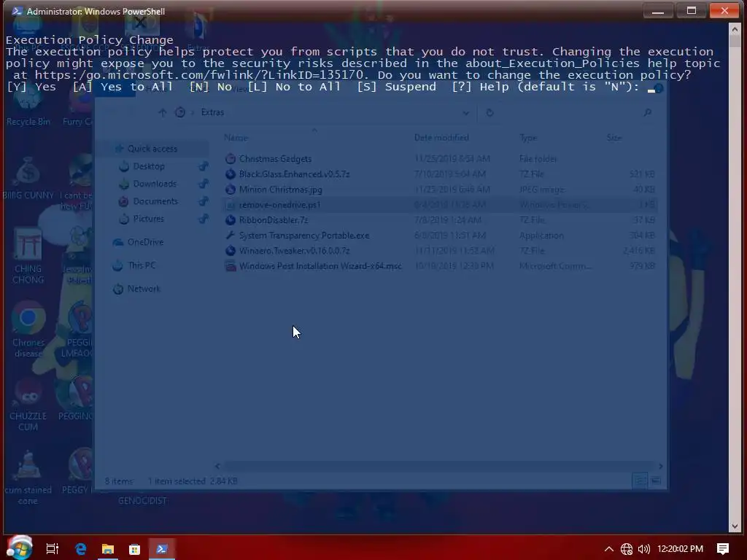Switch Explorer to large icons view
Viewport: 747px width, 560px height.
point(656,481)
